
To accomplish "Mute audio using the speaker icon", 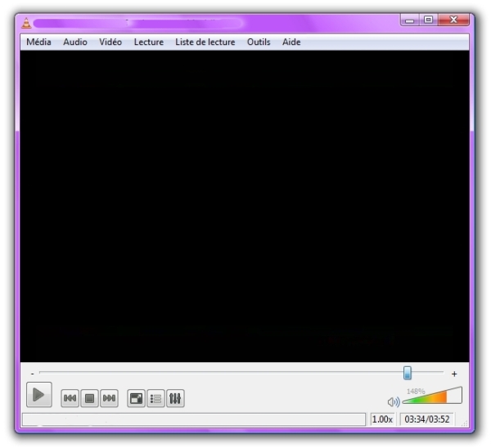I will tap(394, 401).
